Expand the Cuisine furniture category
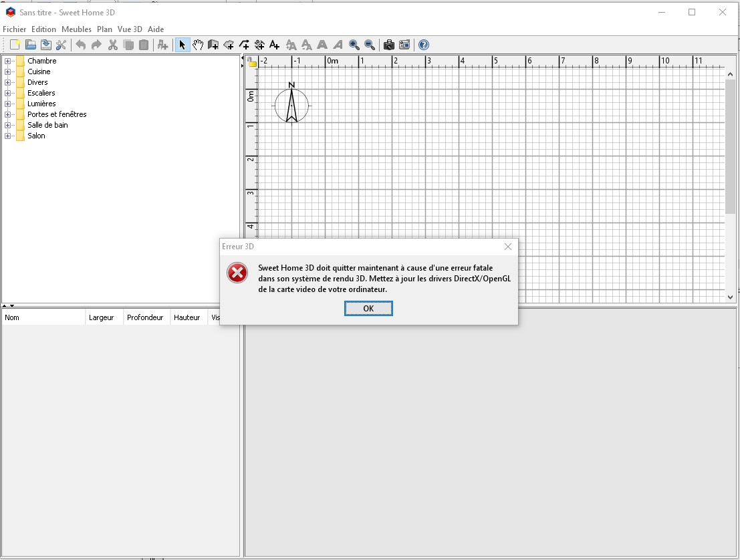This screenshot has width=740, height=560. [7, 72]
